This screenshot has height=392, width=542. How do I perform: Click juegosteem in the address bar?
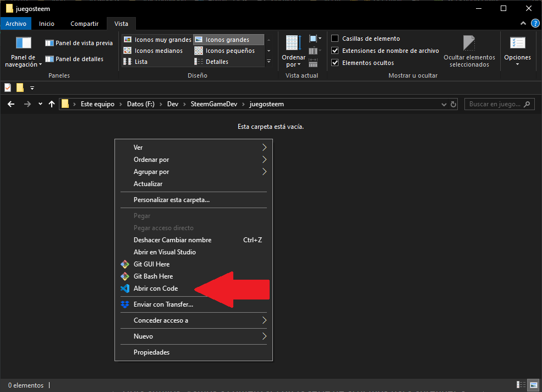tap(266, 104)
